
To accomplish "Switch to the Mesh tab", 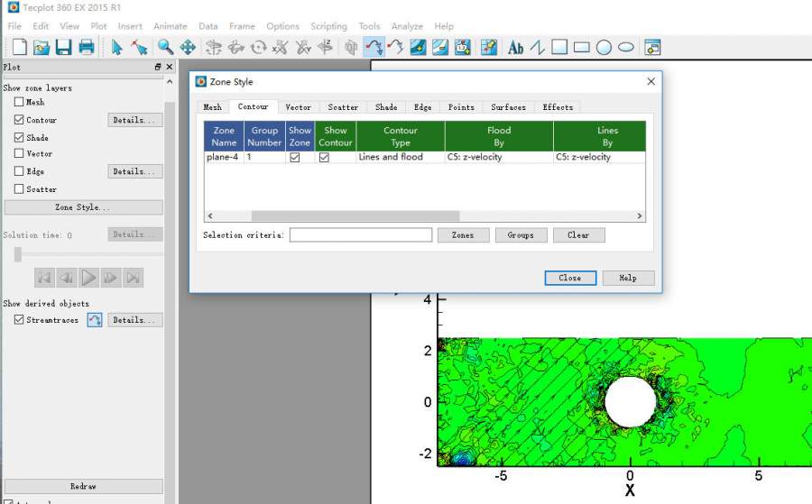I will click(x=212, y=107).
